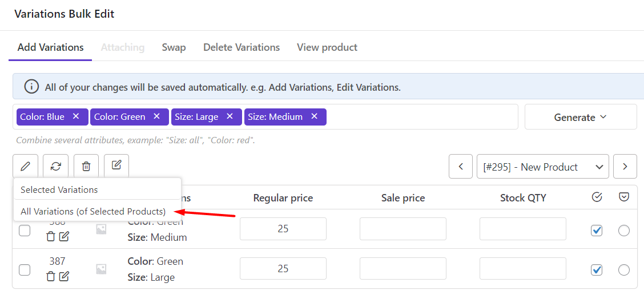Click the toolbar trash delete icon
Screen dimensions: 644x295
tap(86, 167)
